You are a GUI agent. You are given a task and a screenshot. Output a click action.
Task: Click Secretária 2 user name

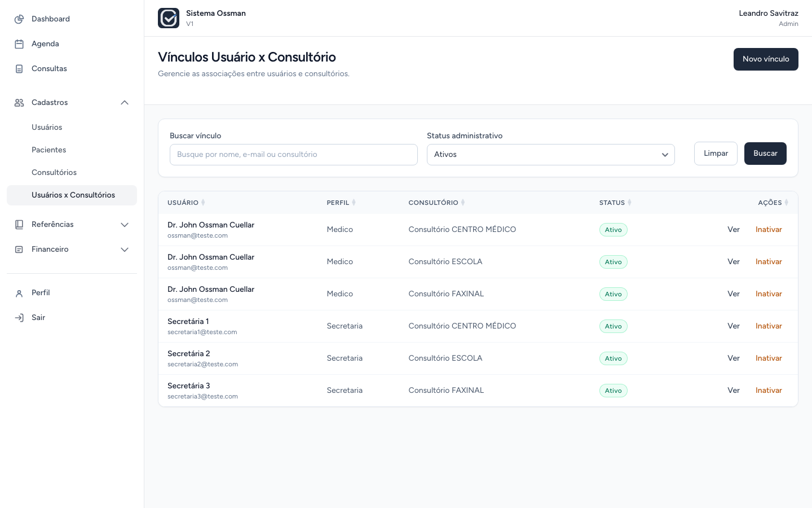[189, 354]
